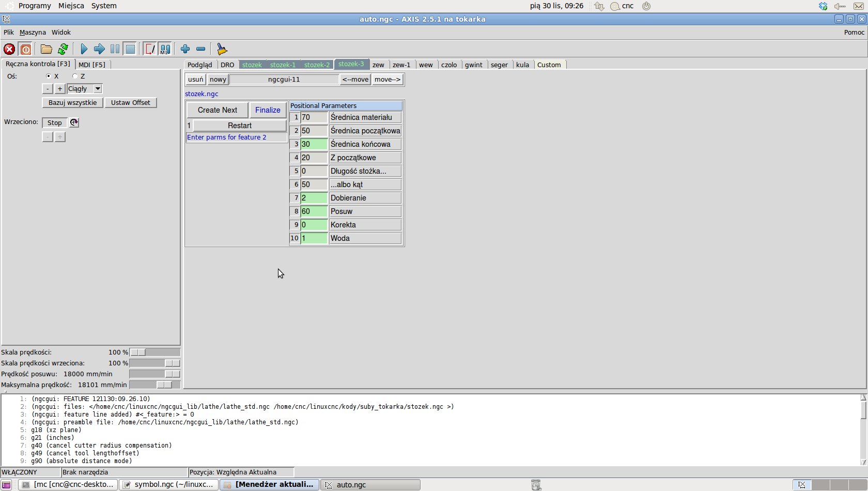Edit Woda value field
This screenshot has height=491, width=868.
pos(314,238)
